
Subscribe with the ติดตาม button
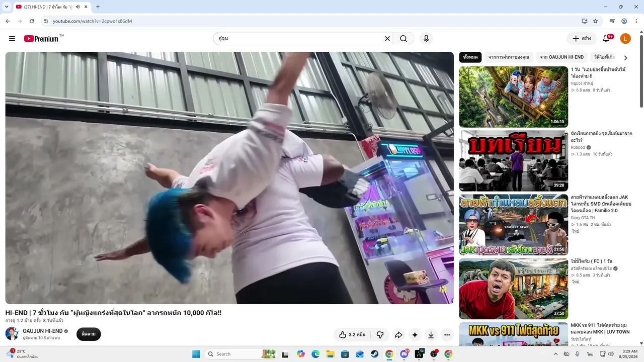[89, 334]
